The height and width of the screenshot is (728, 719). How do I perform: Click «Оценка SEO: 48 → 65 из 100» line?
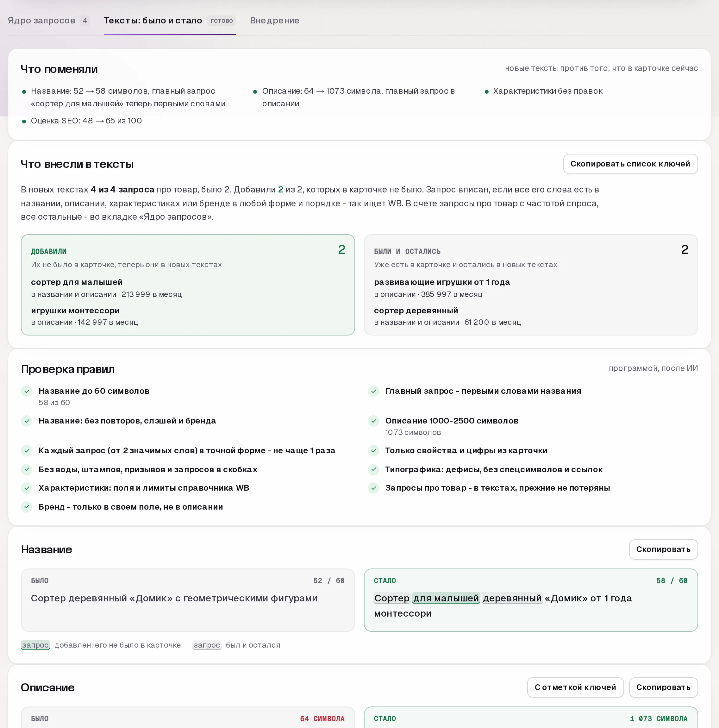[86, 121]
